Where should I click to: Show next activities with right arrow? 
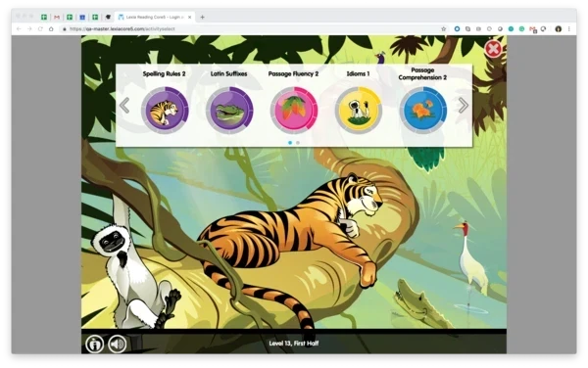pyautogui.click(x=464, y=106)
